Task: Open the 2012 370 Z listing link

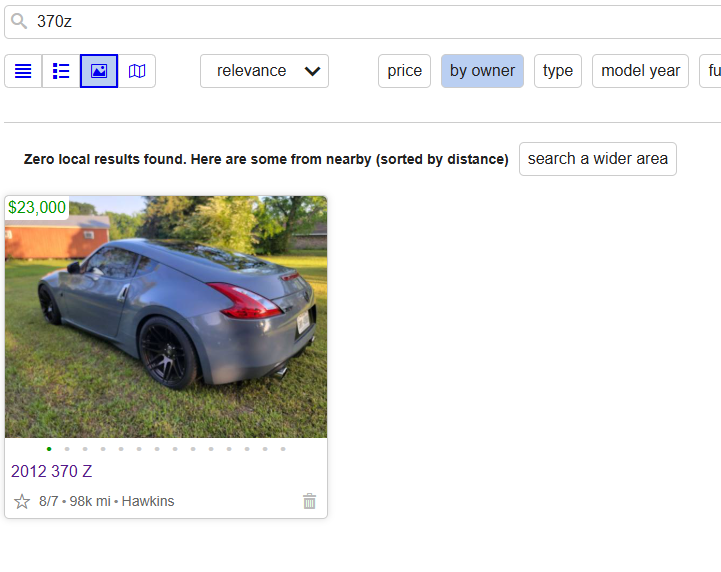Action: coord(52,471)
